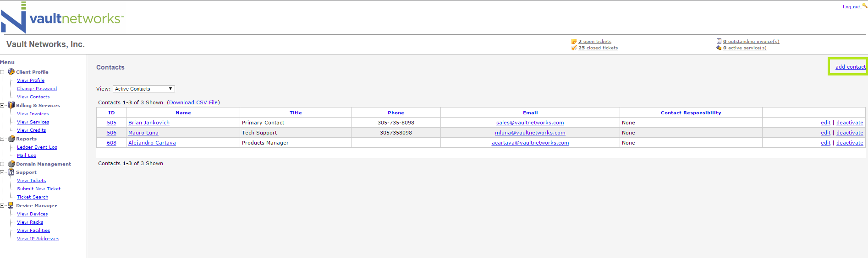Collapse the Client Profile tree node
This screenshot has width=868, height=258.
(x=2, y=72)
